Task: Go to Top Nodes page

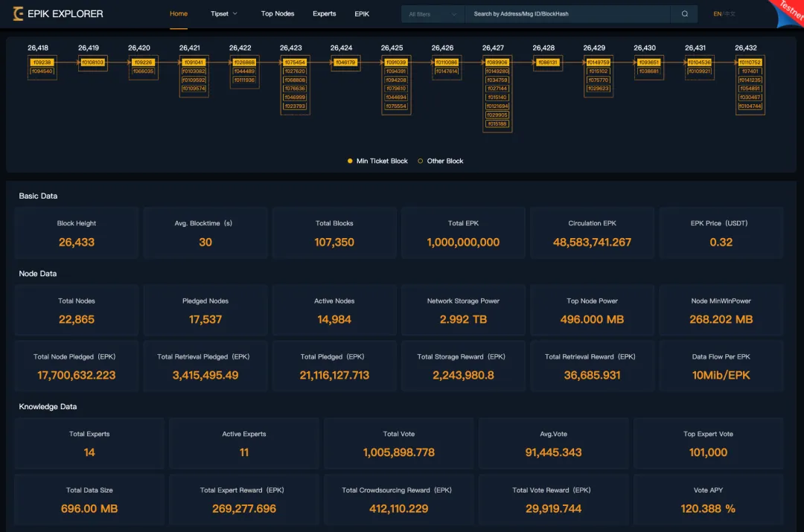Action: 278,14
